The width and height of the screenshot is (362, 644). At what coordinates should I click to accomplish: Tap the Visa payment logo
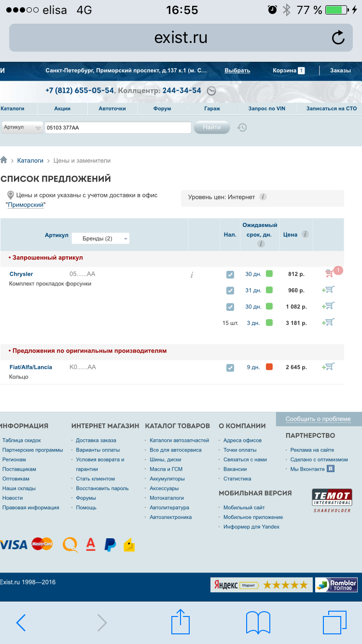(x=14, y=545)
